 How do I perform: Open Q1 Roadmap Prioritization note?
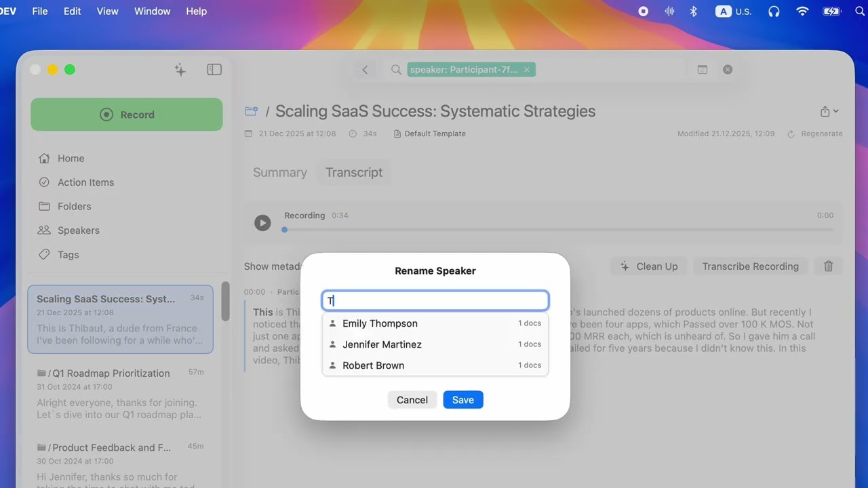pyautogui.click(x=120, y=394)
